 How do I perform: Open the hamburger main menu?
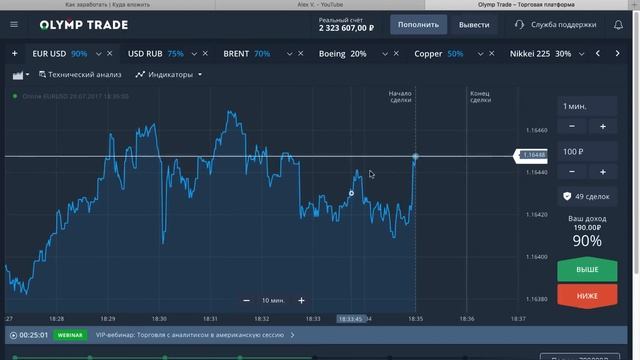(x=14, y=24)
